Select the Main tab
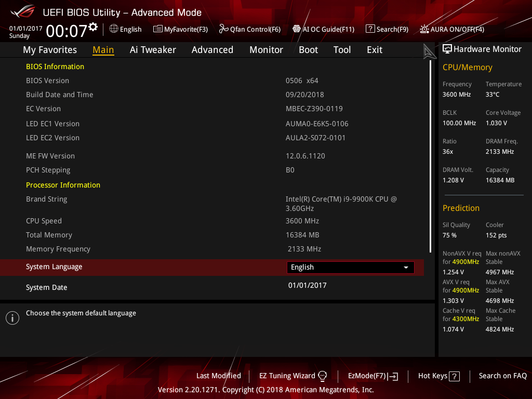The image size is (532, 399). 103,50
